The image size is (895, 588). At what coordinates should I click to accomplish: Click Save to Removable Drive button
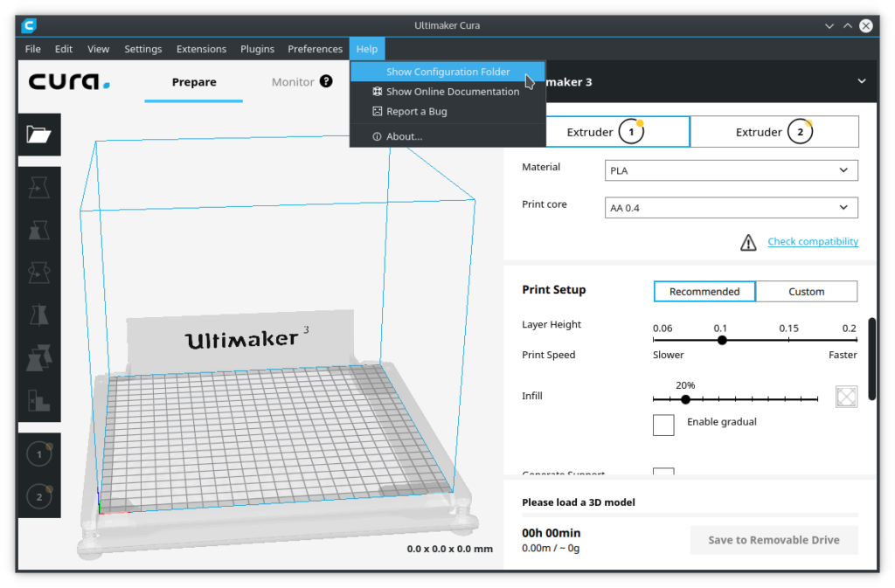point(774,540)
